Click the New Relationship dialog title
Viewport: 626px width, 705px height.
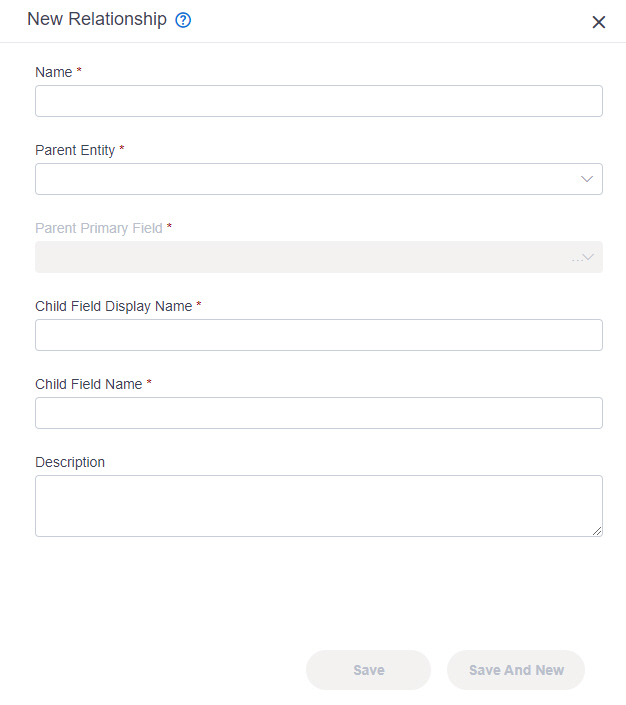97,19
